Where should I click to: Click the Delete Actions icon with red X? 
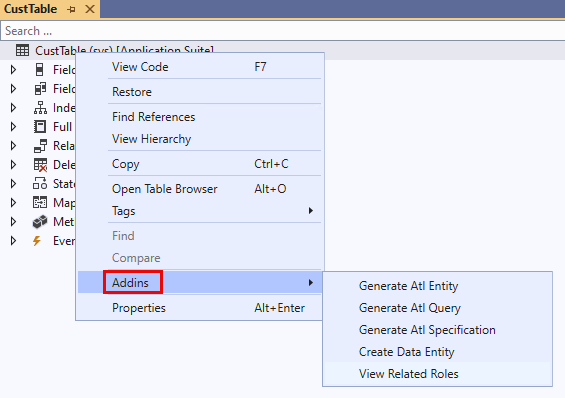(40, 165)
